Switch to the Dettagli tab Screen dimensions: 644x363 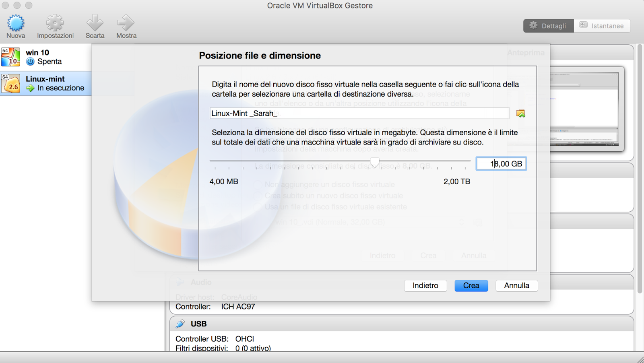click(548, 26)
